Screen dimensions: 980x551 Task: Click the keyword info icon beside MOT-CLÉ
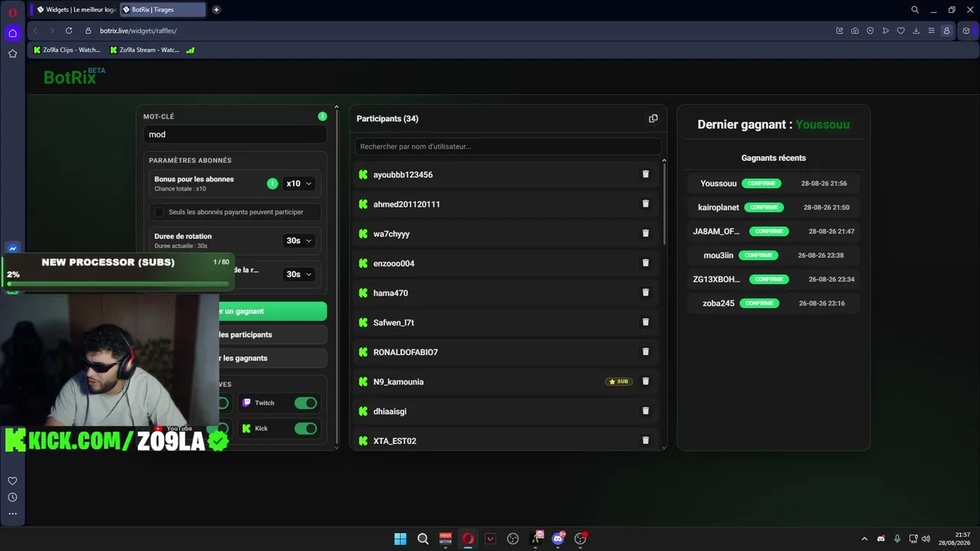click(322, 116)
